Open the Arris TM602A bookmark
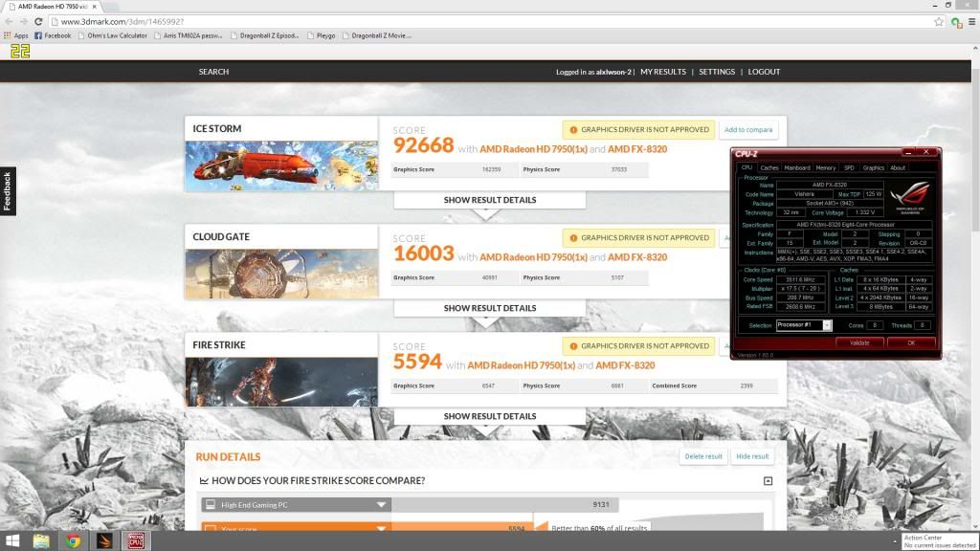This screenshot has width=980, height=551. (x=189, y=35)
